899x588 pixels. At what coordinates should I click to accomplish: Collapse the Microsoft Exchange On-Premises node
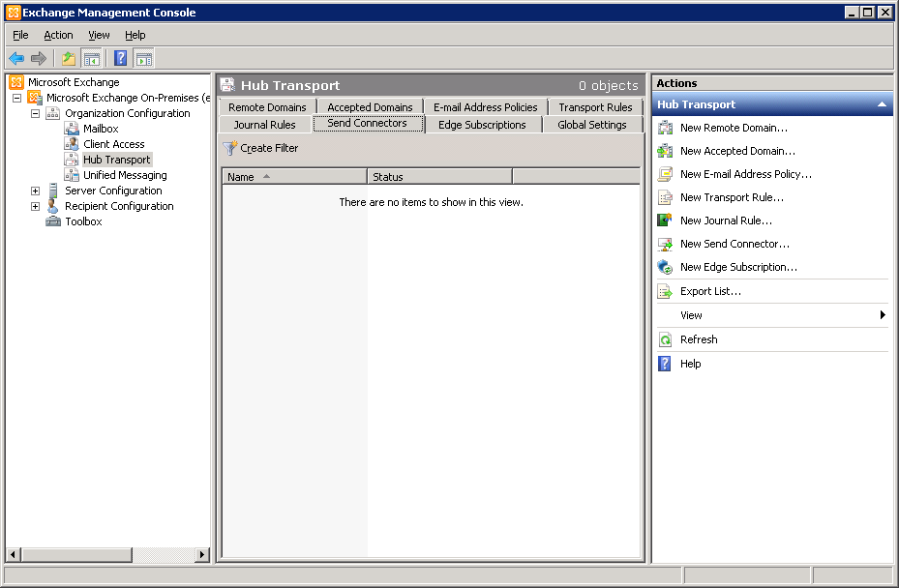[x=17, y=98]
